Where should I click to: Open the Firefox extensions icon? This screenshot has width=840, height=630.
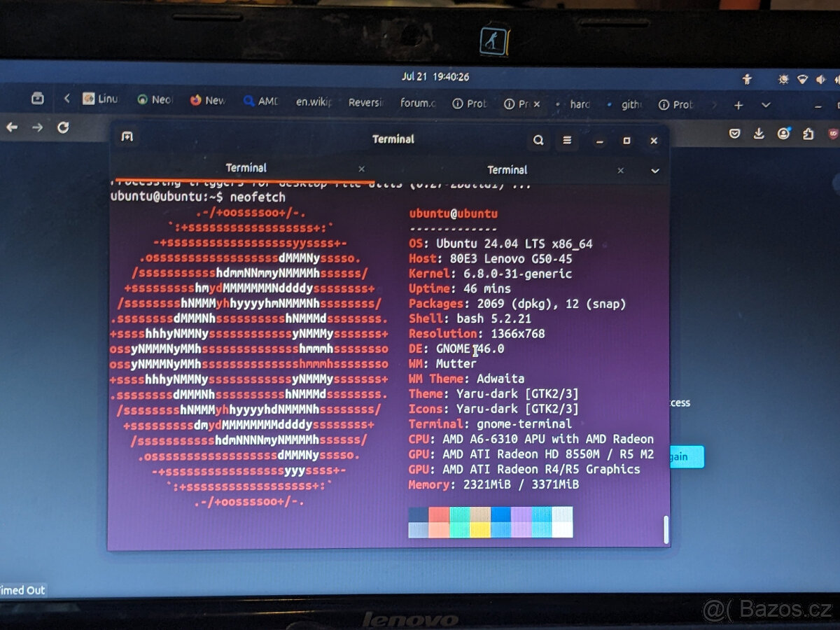point(808,134)
